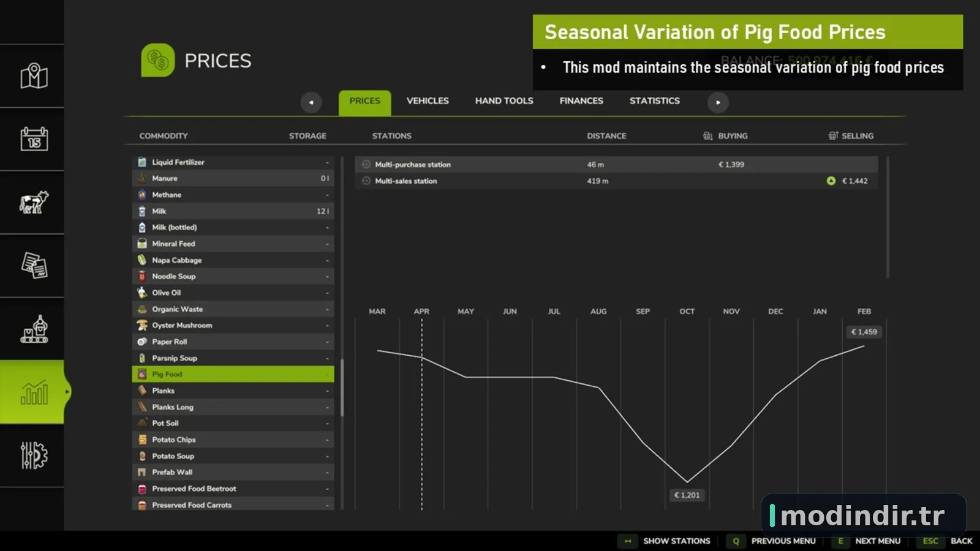Click the FEB month label on chart
The height and width of the screenshot is (551, 980).
click(x=864, y=311)
